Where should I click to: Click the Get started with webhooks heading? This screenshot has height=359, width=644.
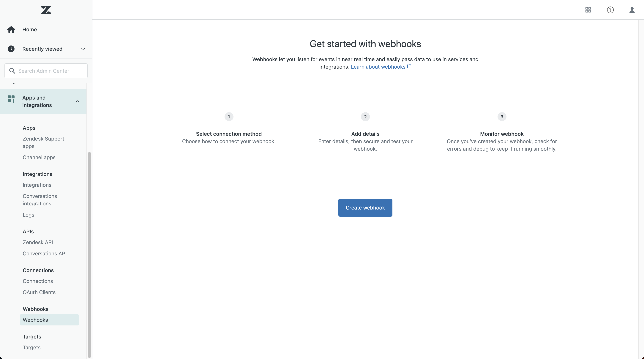(x=365, y=44)
